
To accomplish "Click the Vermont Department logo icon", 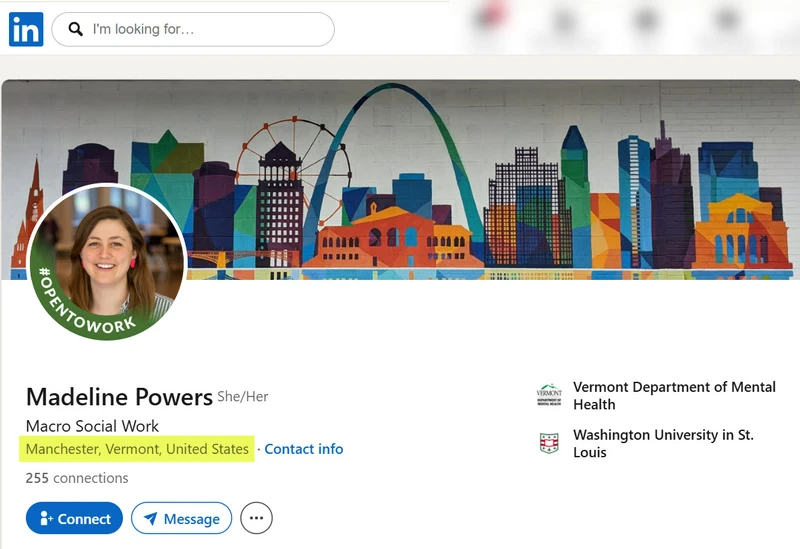I will click(x=549, y=395).
